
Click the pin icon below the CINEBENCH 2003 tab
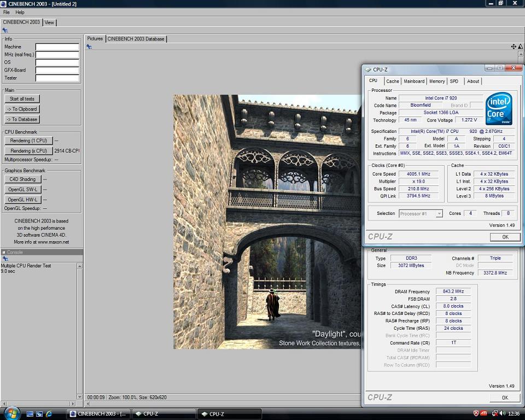pyautogui.click(x=5, y=31)
